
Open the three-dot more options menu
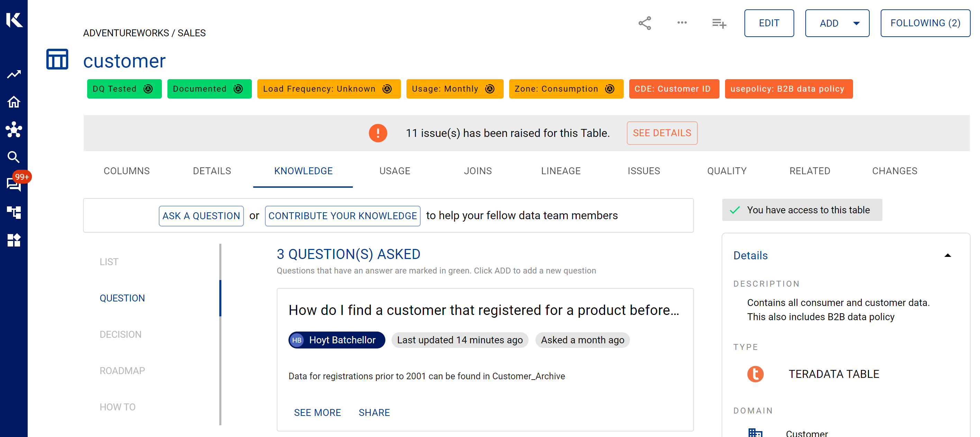[682, 23]
